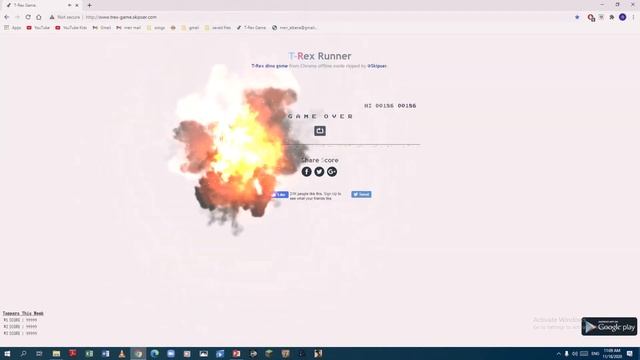Image resolution: width=640 pixels, height=360 pixels.
Task: Open Windows taskbar search
Action: 23,353
